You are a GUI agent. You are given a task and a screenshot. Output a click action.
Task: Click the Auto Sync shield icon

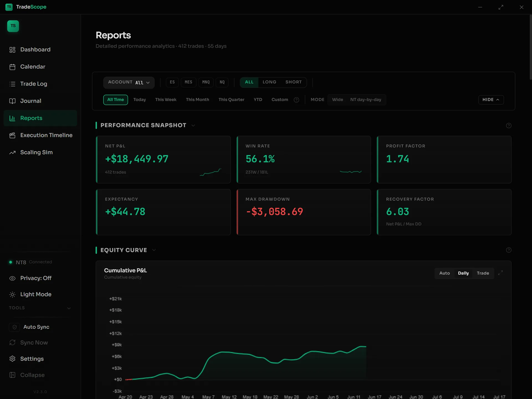pyautogui.click(x=15, y=327)
